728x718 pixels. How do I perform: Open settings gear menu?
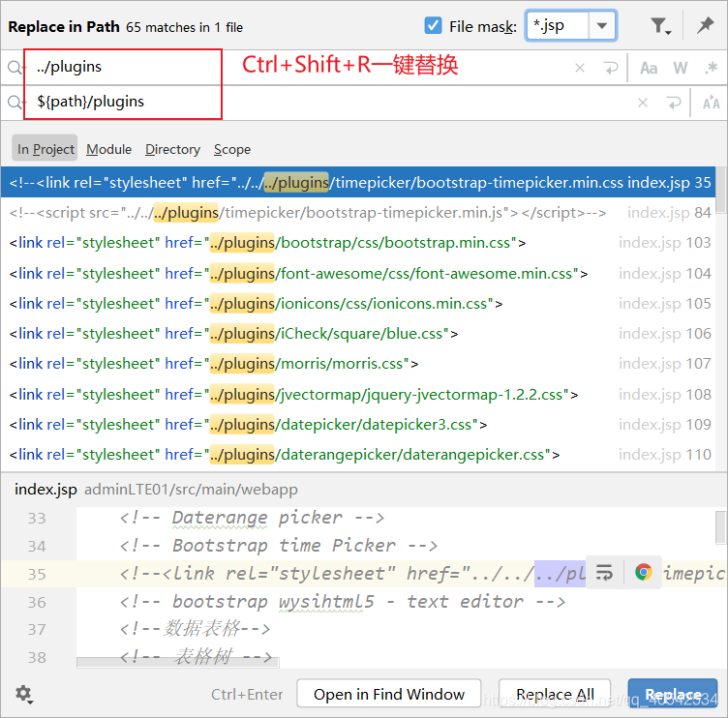[x=23, y=694]
